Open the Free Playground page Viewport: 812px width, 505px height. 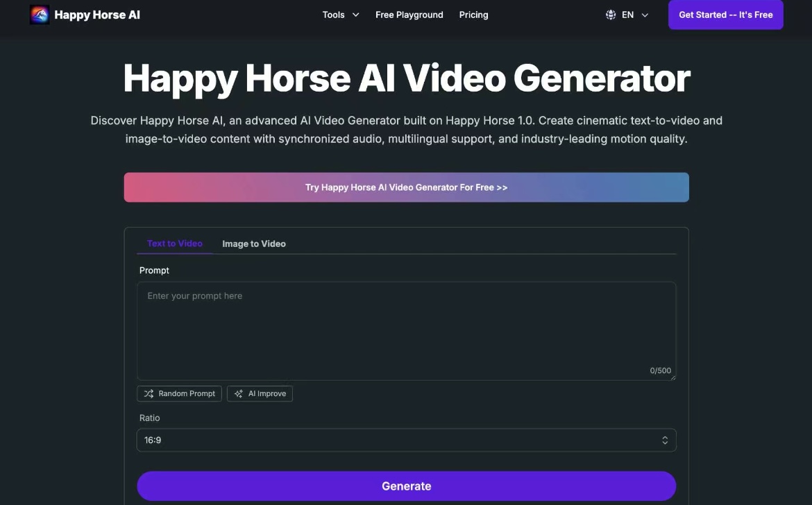(409, 15)
